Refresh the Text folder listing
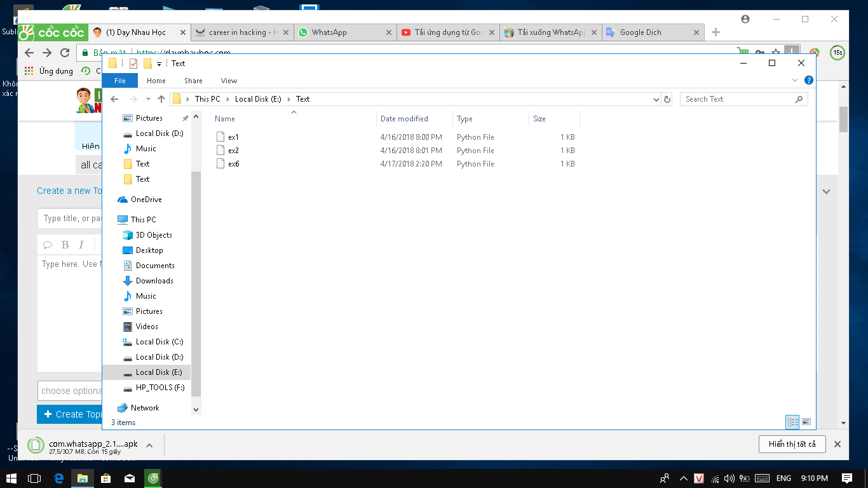This screenshot has height=488, width=868. pos(667,99)
